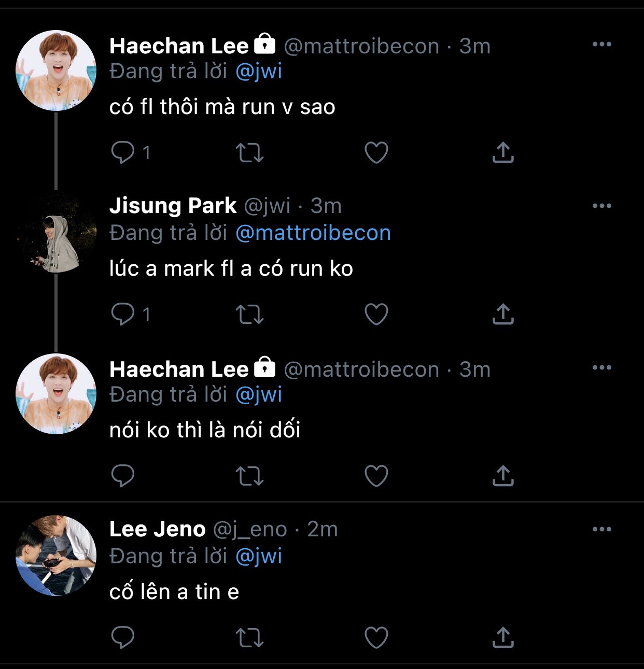Retweet Haechan's 'nói ko thì là nói dối' tweet

tap(249, 476)
